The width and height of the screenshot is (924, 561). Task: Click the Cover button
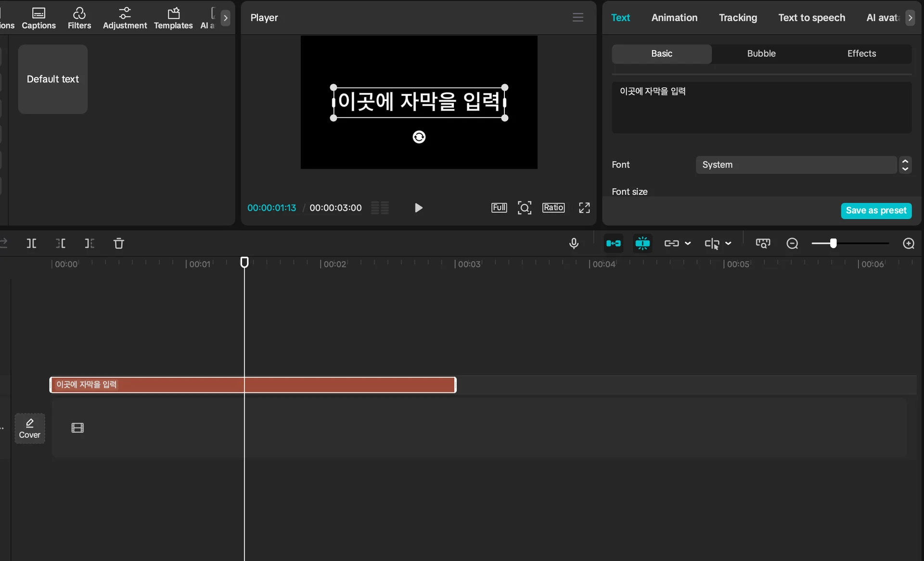(29, 428)
